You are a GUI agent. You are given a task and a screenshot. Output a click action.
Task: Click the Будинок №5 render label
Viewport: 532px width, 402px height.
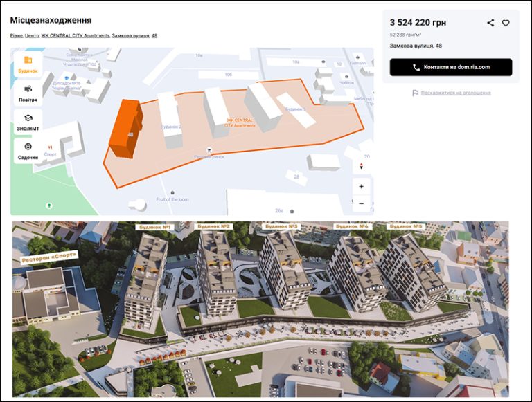coord(406,226)
